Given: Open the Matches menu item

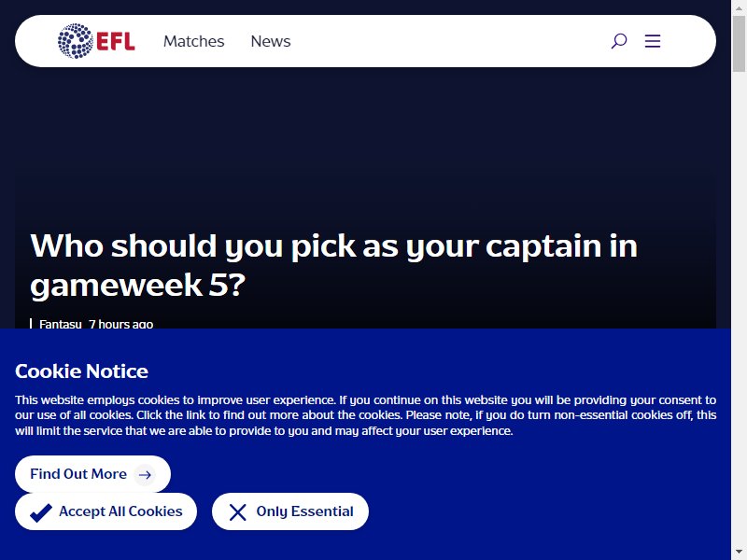Looking at the screenshot, I should tap(193, 41).
